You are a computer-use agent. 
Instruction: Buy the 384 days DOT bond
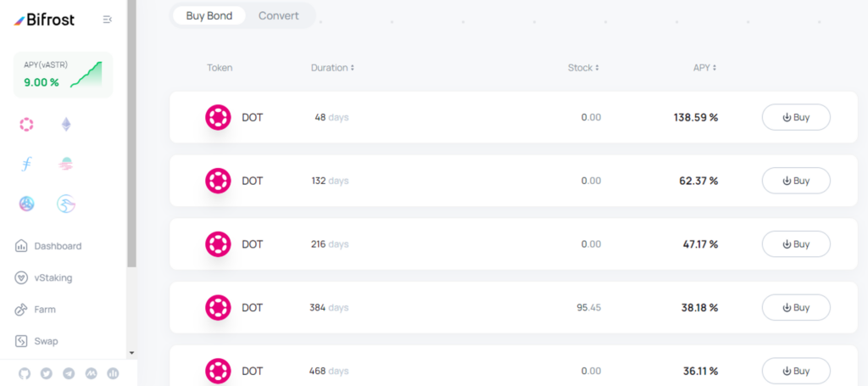[796, 307]
